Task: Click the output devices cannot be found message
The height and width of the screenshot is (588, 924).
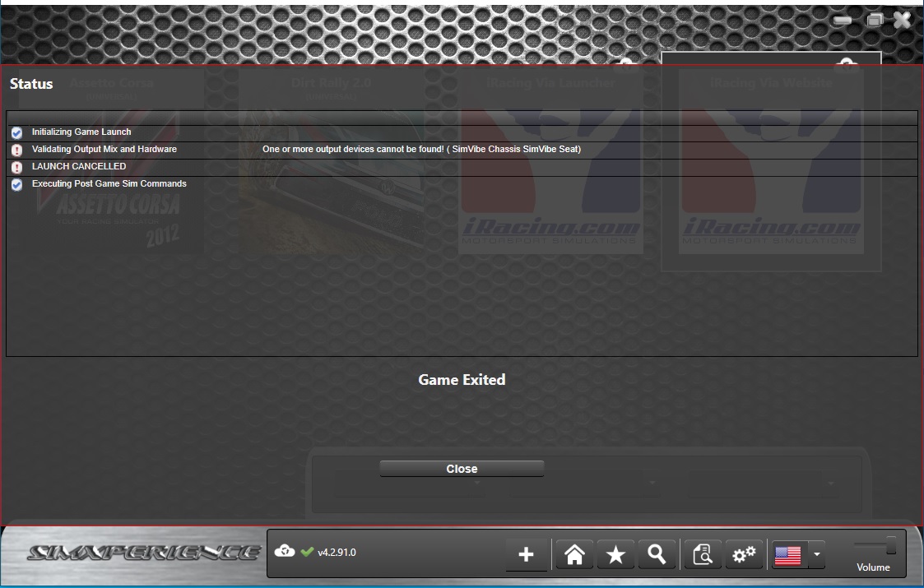Action: [422, 149]
